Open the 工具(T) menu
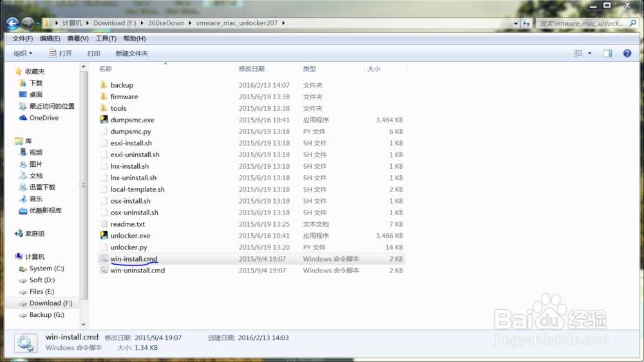Viewport: 644px width, 362px height. pyautogui.click(x=106, y=38)
